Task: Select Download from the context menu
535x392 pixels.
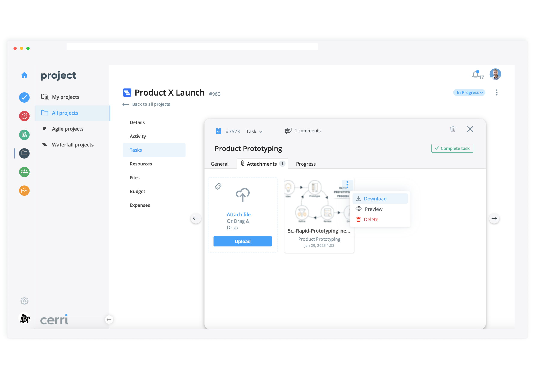Action: click(375, 199)
